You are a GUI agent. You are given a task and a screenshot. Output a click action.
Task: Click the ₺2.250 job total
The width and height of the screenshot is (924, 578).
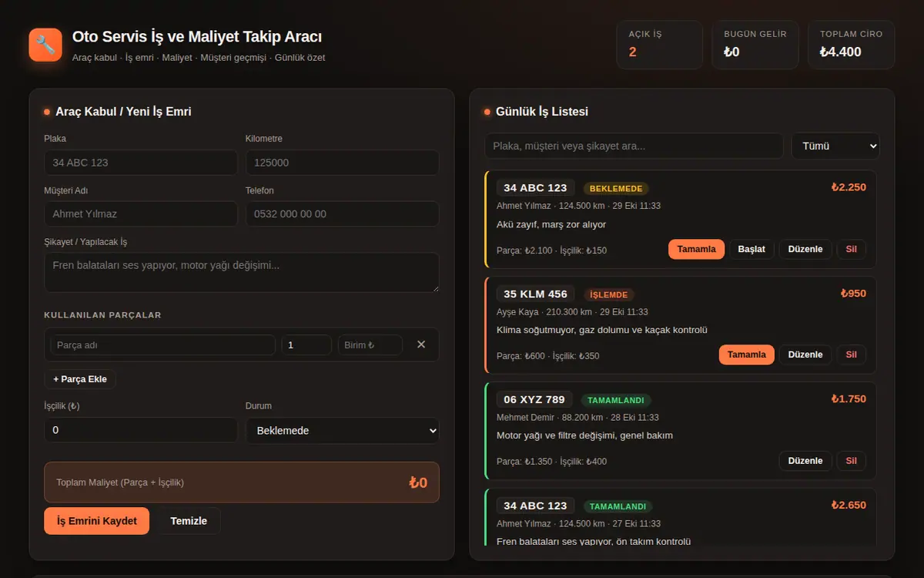[849, 187]
